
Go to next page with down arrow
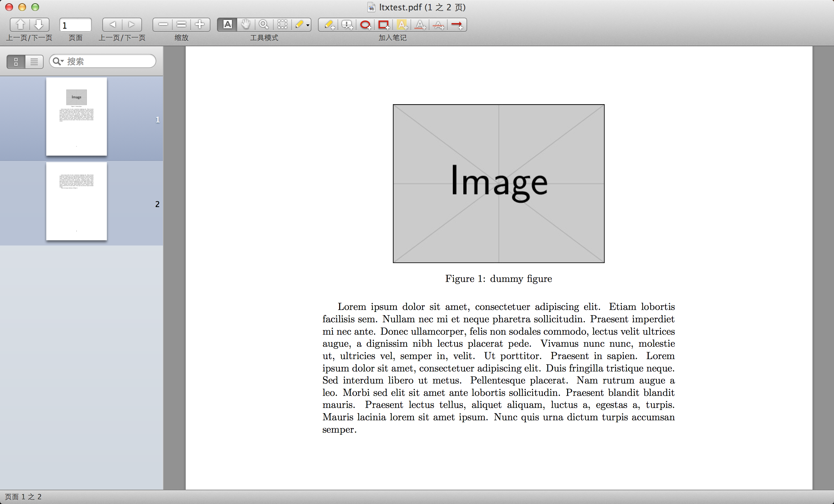pyautogui.click(x=39, y=25)
